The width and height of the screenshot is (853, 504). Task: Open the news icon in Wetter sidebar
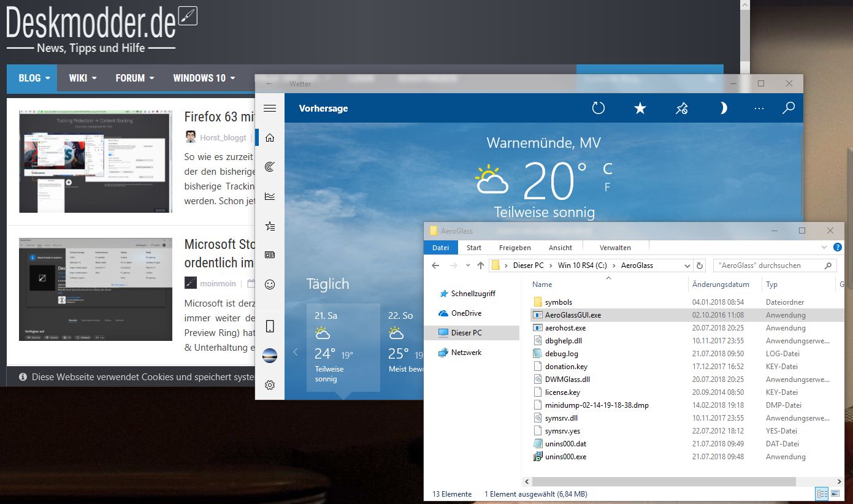click(x=270, y=255)
